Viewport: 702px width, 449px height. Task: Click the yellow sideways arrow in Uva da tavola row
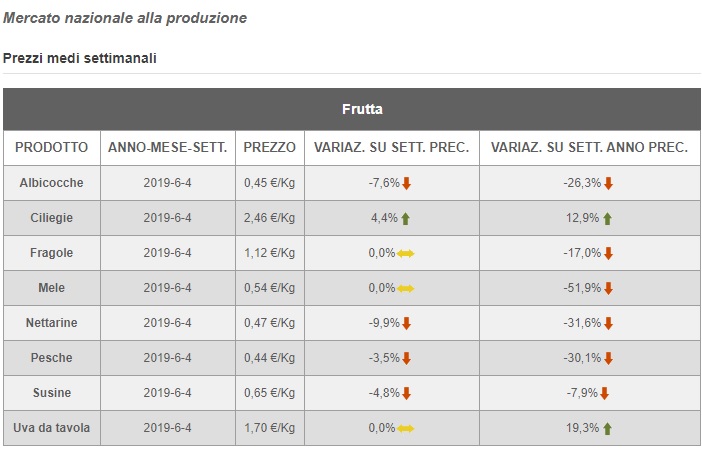406,428
